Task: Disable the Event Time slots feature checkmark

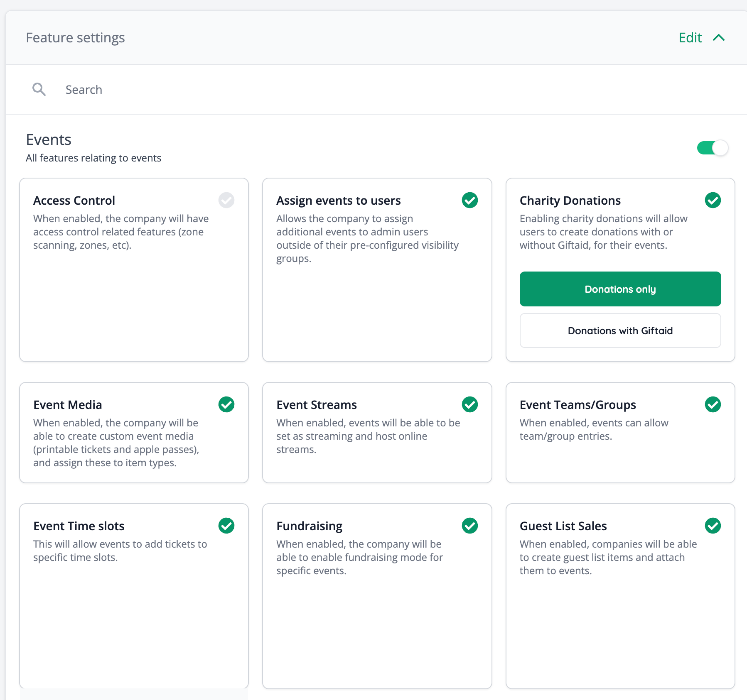Action: click(226, 526)
